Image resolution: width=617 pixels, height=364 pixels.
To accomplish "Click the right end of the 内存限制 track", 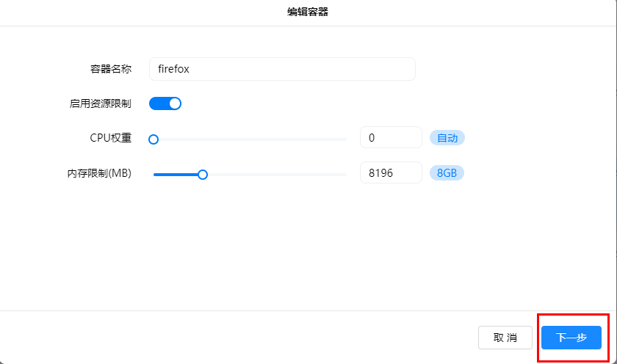I will [344, 175].
